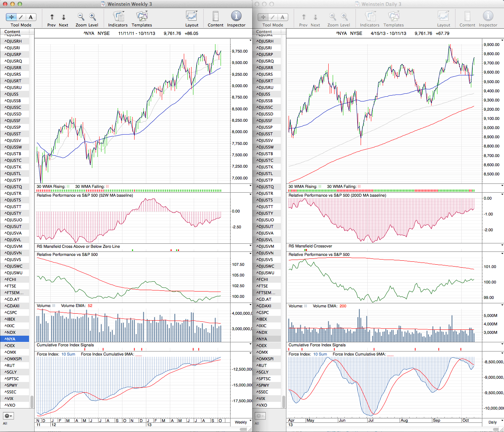
Task: Click the Next arrow in Weekly window
Action: tap(64, 17)
